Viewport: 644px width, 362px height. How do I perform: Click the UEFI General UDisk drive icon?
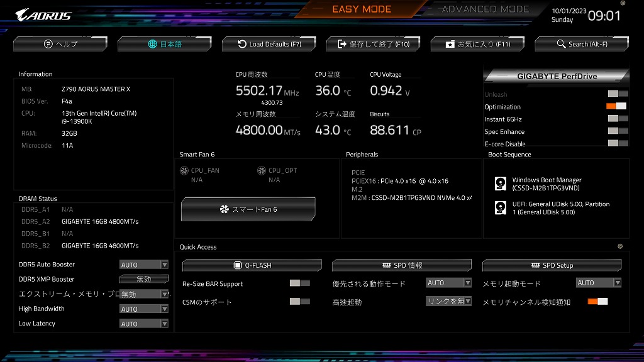click(x=500, y=207)
